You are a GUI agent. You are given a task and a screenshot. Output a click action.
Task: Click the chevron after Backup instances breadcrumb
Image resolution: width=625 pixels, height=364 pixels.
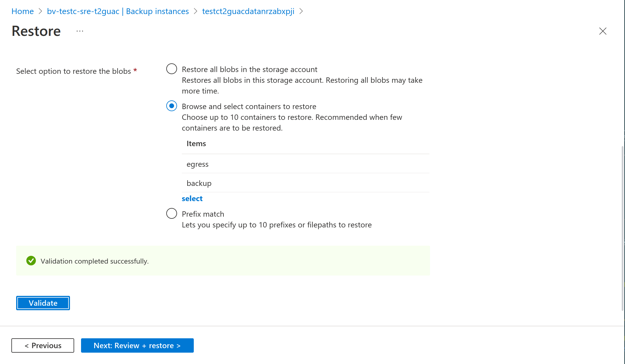[x=196, y=11]
